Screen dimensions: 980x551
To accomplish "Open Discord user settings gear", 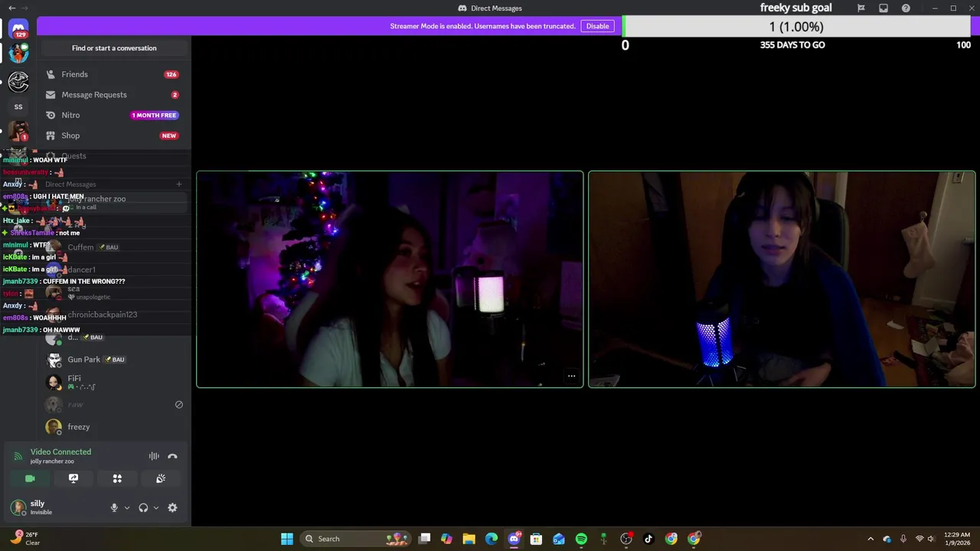I will pos(172,507).
